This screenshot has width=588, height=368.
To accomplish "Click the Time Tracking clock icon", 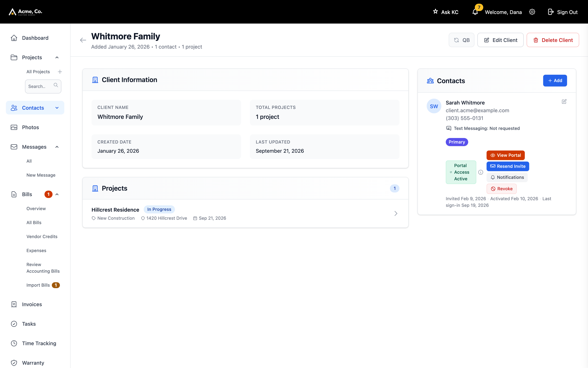I will click(x=14, y=343).
